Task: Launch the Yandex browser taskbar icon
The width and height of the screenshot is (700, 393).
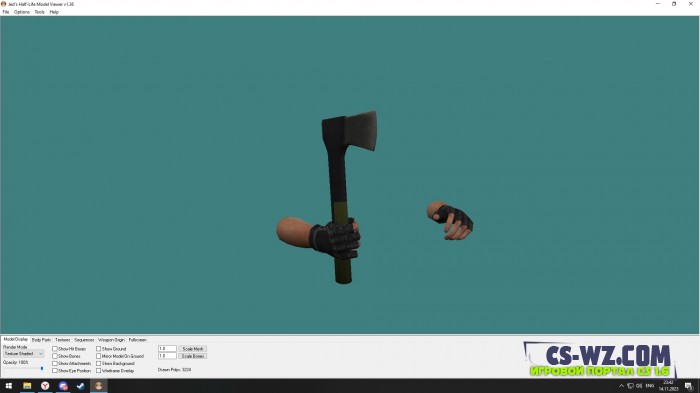Action: click(x=45, y=386)
